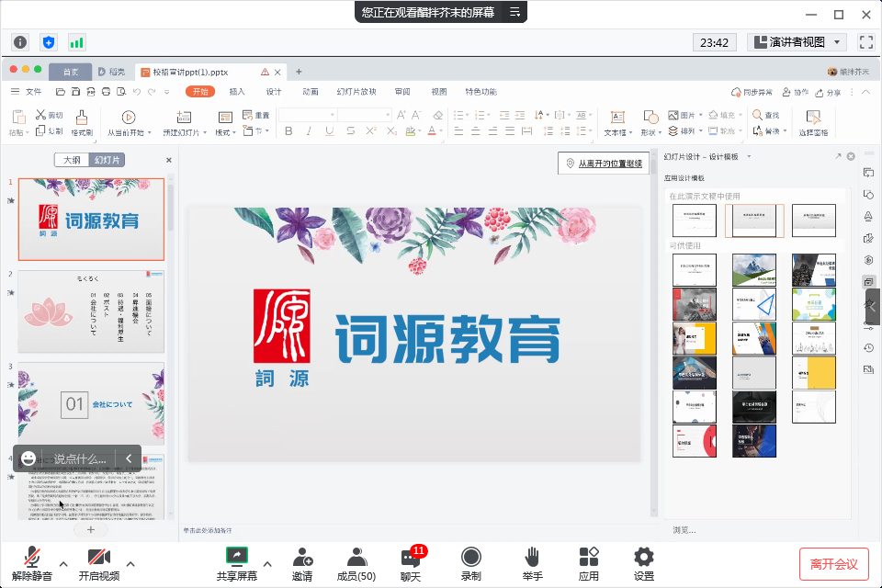Viewport: 882px width, 588px height.
Task: Expand audio options arrow beside 解除静音
Action: 63,563
